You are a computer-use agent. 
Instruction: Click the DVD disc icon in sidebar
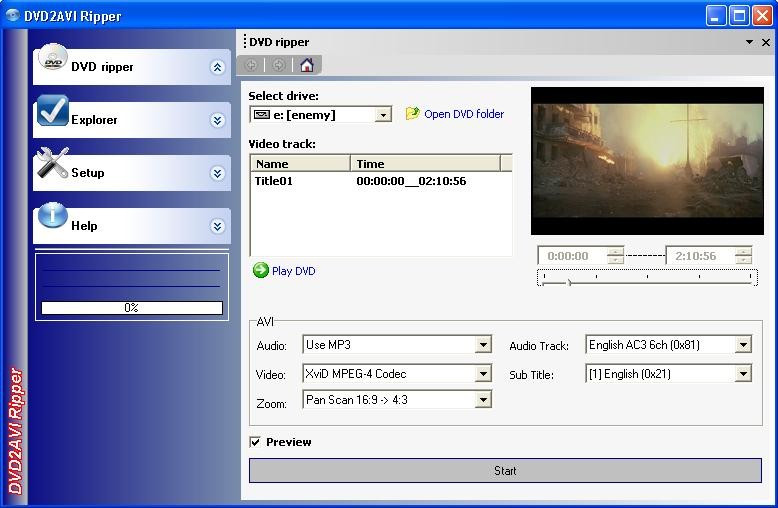coord(53,58)
